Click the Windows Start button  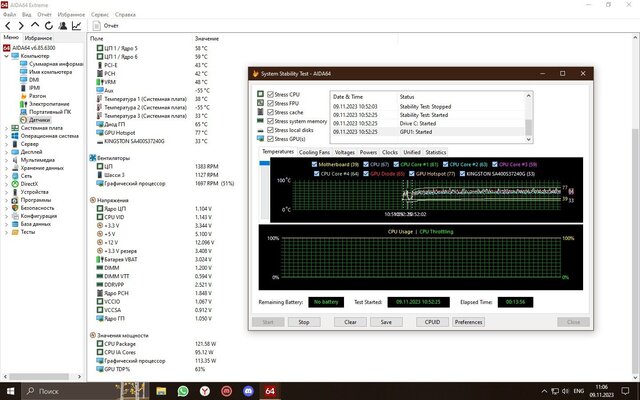pyautogui.click(x=12, y=390)
